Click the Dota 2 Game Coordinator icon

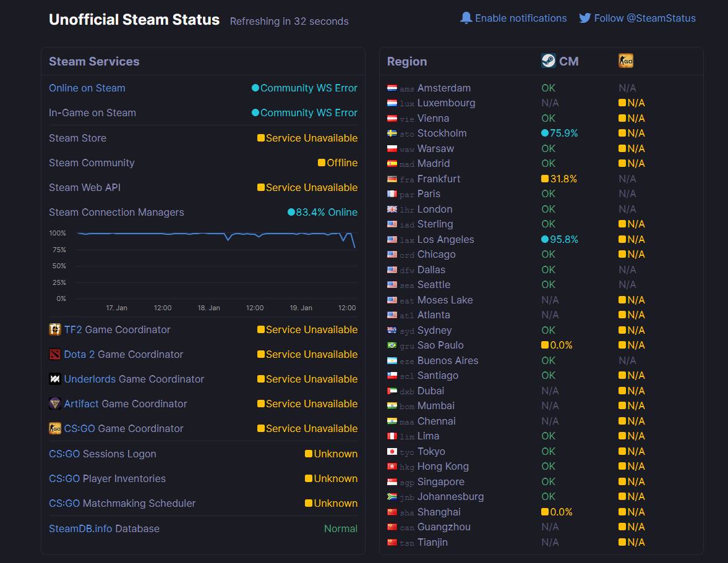pos(55,354)
